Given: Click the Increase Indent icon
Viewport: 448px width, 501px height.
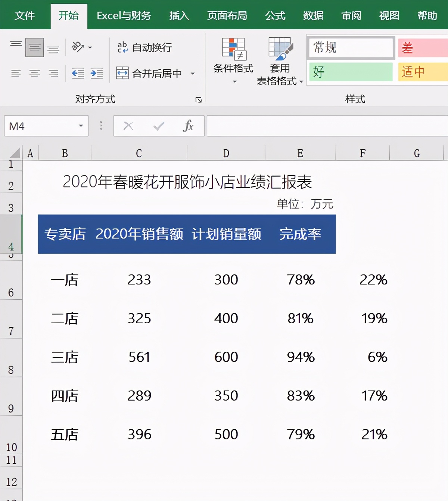Looking at the screenshot, I should (x=96, y=73).
